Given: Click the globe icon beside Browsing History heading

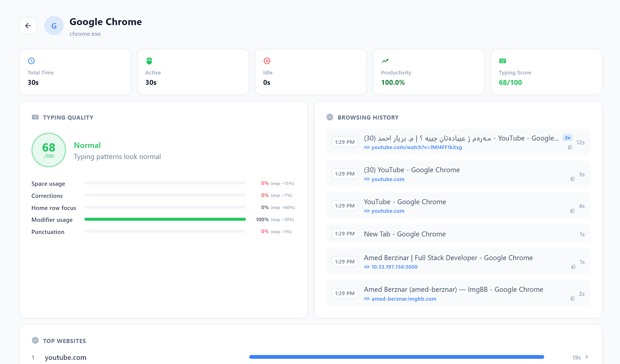Looking at the screenshot, I should (330, 117).
